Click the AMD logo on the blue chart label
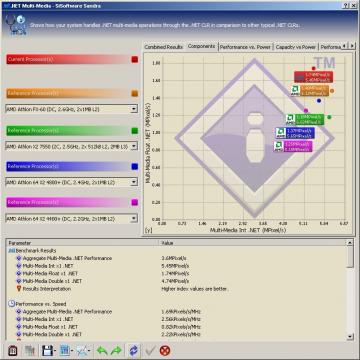360x360 pixels. pos(280,133)
